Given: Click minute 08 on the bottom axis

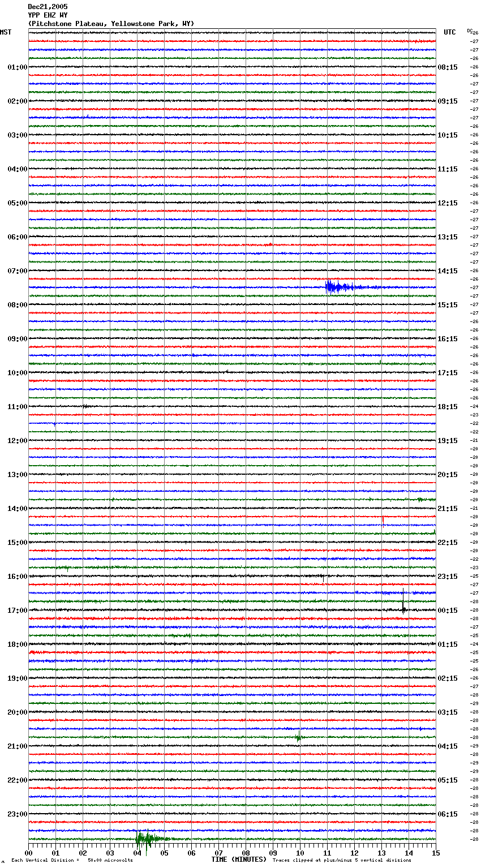Looking at the screenshot, I should [x=246, y=853].
